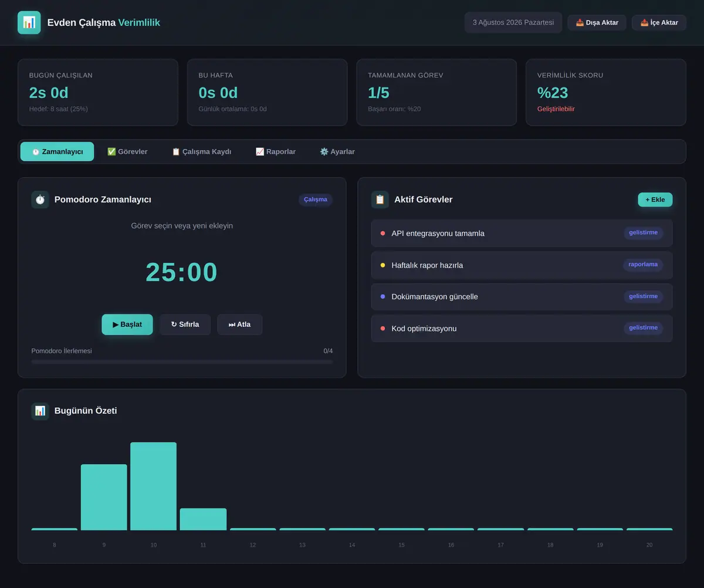Click the Tamamlanan Görev value 1/5

click(378, 93)
